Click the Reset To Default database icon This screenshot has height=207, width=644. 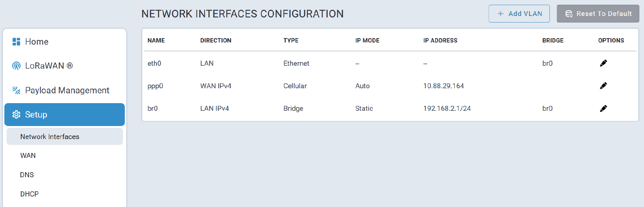[569, 14]
